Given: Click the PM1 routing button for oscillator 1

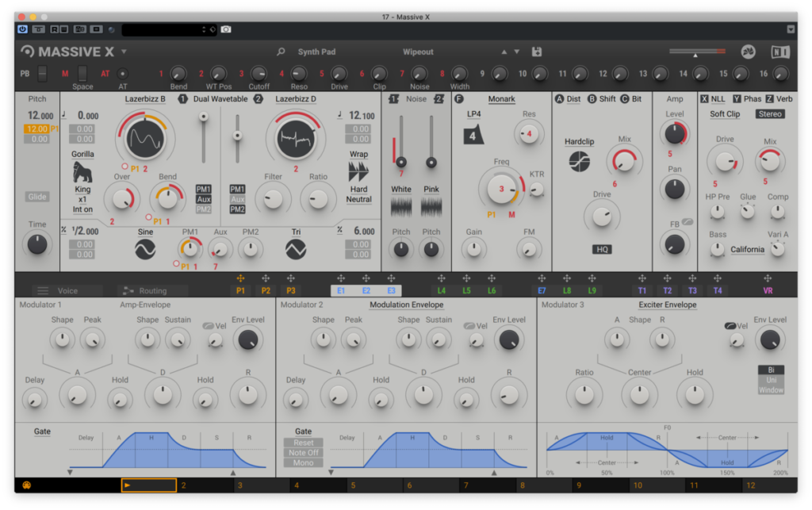Looking at the screenshot, I should [x=204, y=189].
